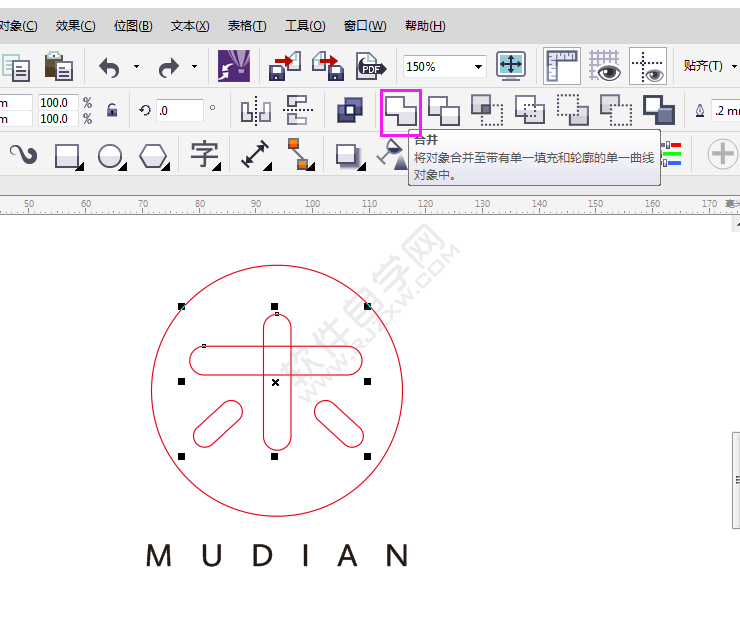This screenshot has width=740, height=628.
Task: Toggle Show Guidelines eye button
Action: point(648,66)
